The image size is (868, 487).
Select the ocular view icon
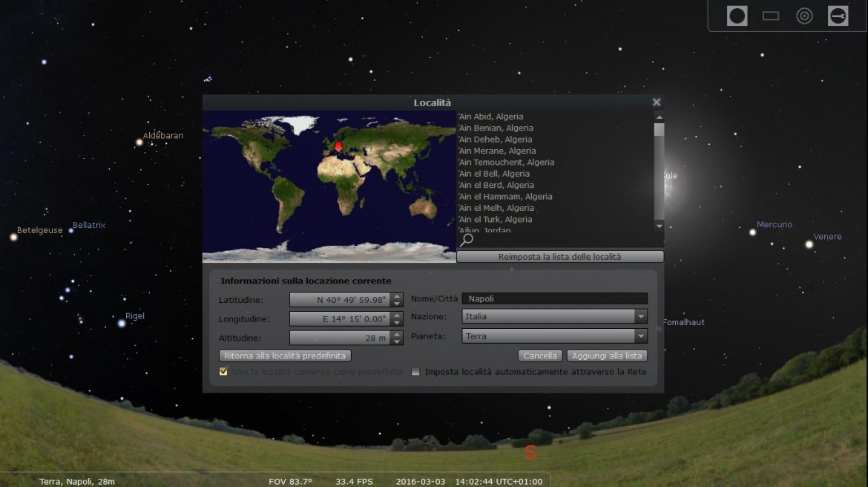pyautogui.click(x=737, y=15)
